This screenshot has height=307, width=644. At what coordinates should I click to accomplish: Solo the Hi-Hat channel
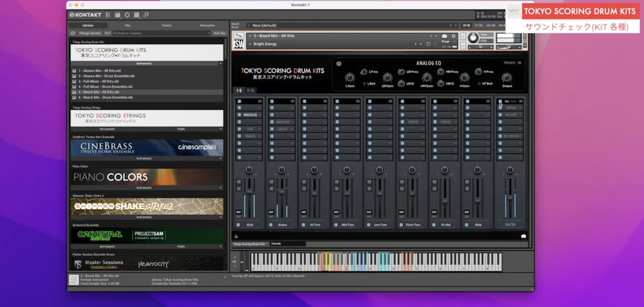(x=435, y=188)
